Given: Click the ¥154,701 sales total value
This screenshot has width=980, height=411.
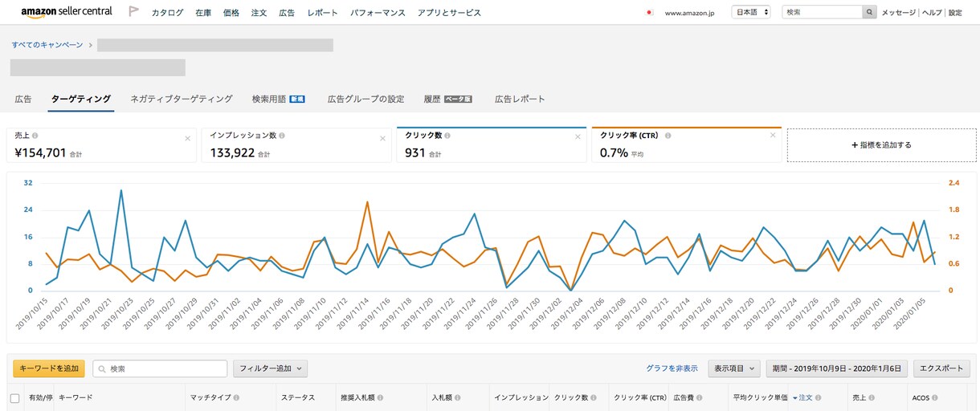Looking at the screenshot, I should click(x=40, y=153).
